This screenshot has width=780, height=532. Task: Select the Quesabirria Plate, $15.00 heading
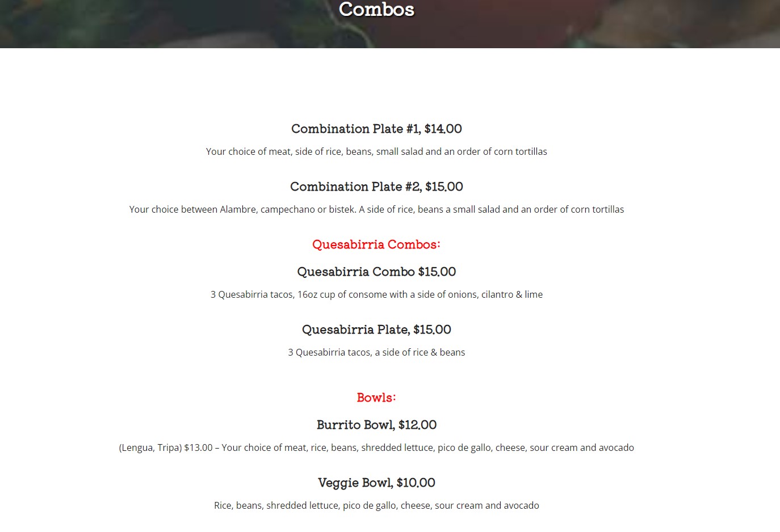(376, 330)
